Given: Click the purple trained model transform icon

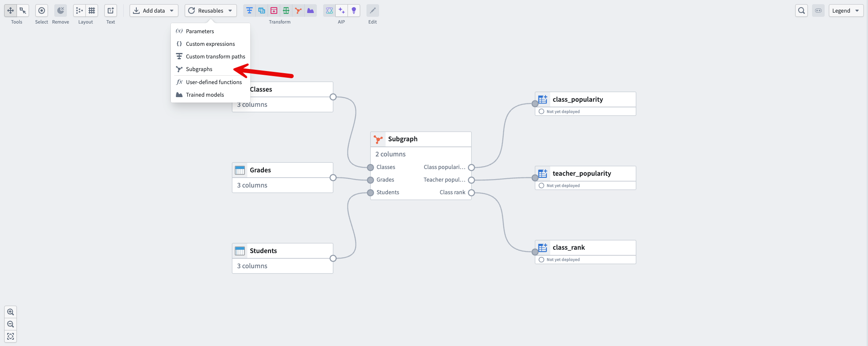Looking at the screenshot, I should 311,11.
